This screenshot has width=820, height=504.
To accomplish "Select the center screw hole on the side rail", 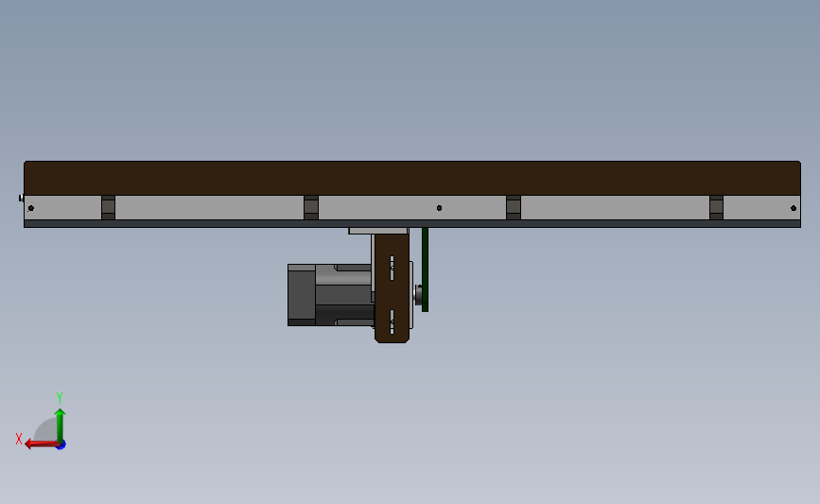I will pyautogui.click(x=439, y=208).
